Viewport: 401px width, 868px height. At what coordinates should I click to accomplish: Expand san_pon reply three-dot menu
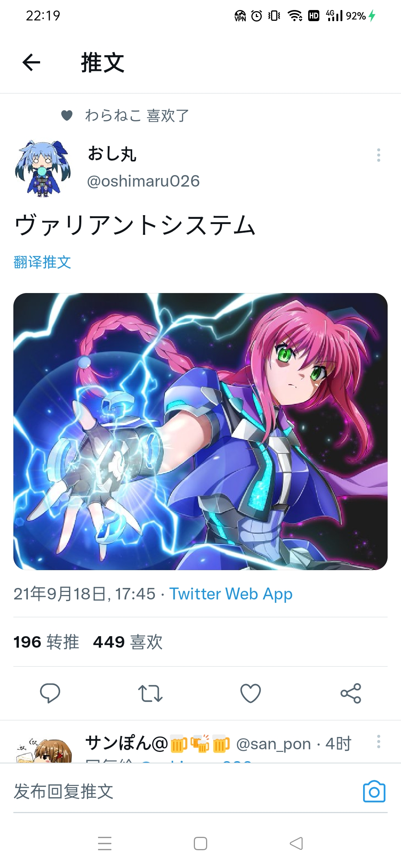point(378,741)
